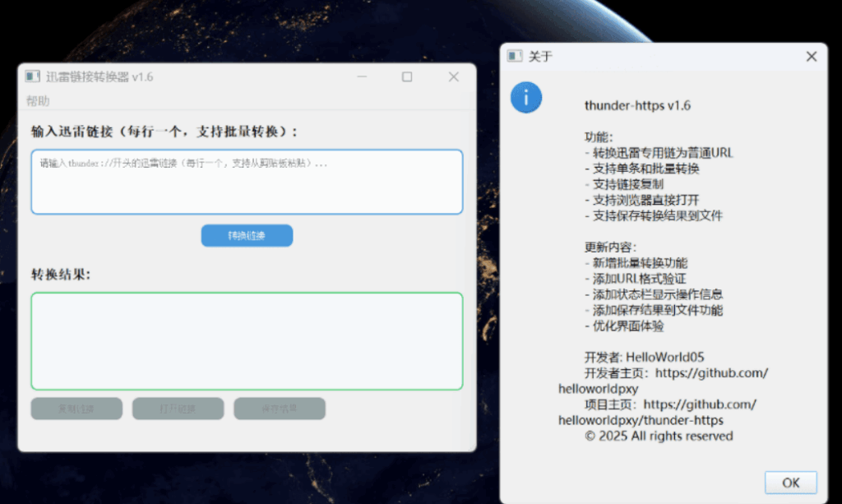Click the 支持浏览器直接打开 line

(641, 201)
